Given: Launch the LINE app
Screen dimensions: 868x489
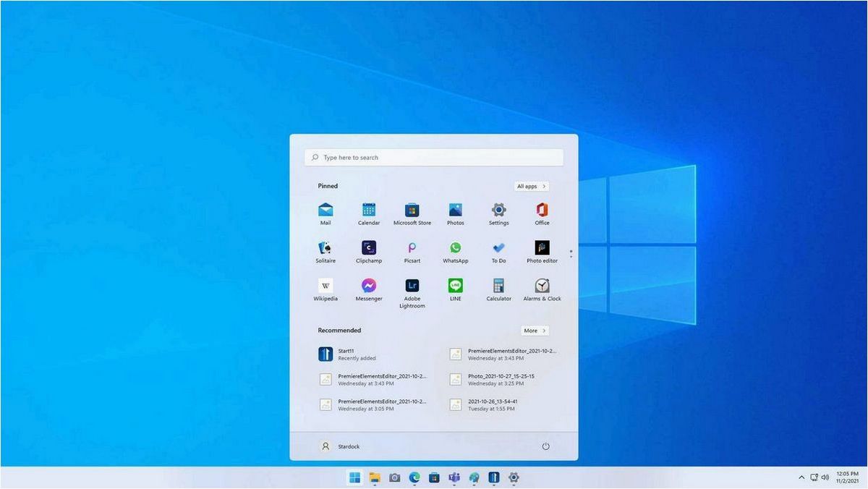Looking at the screenshot, I should pos(456,289).
